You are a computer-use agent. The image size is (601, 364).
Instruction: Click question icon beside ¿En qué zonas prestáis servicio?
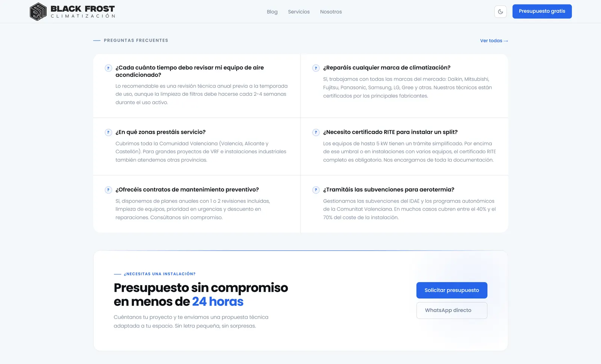pos(108,132)
